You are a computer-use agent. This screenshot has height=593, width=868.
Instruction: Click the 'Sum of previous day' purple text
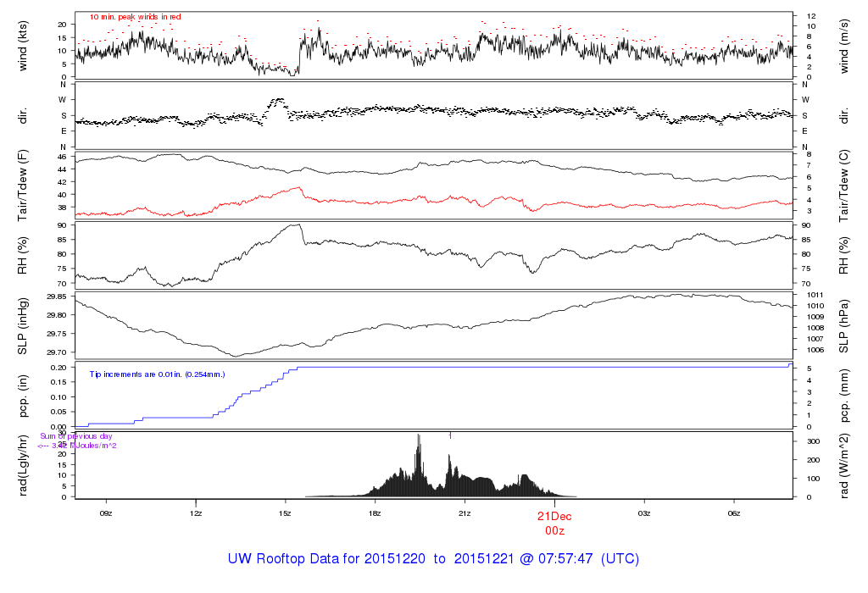pos(76,436)
